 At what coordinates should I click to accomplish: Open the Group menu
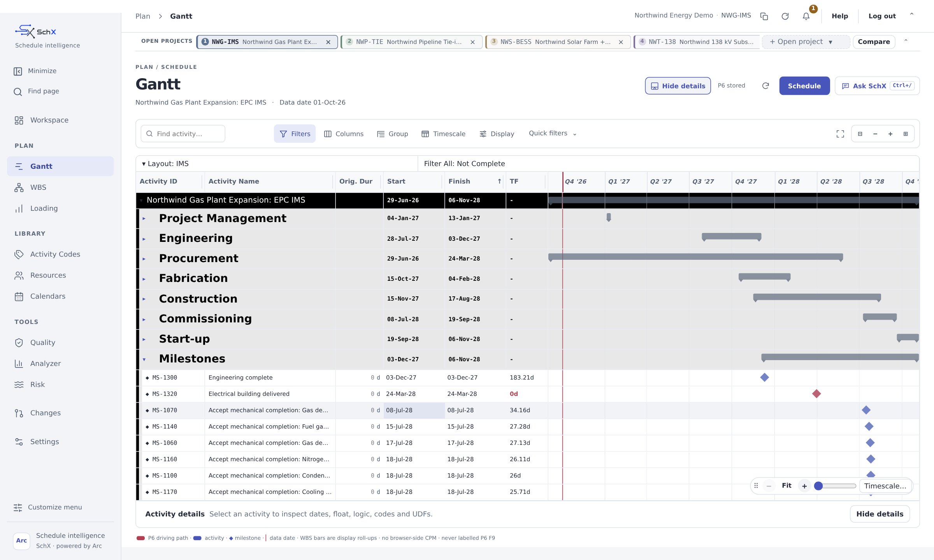(392, 134)
